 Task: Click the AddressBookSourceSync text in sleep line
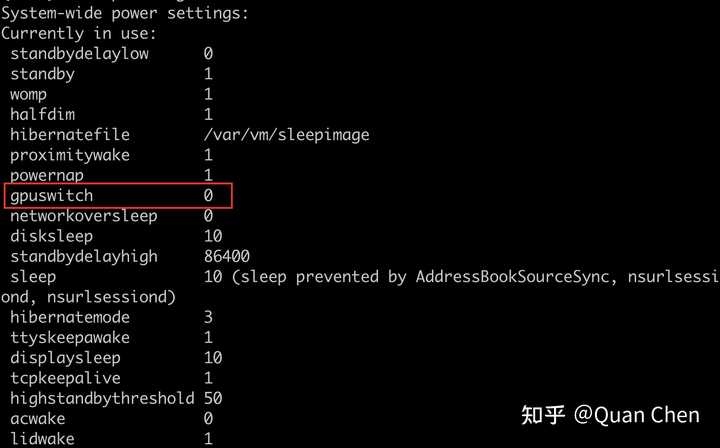tap(512, 277)
